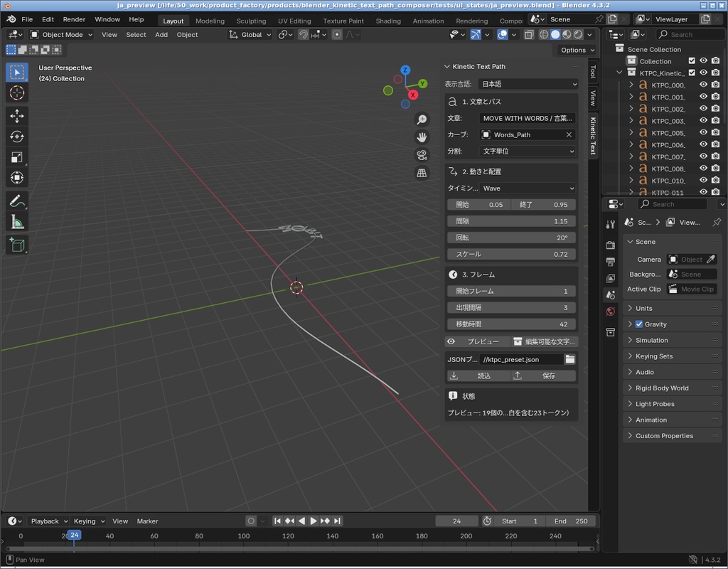This screenshot has width=728, height=569.
Task: Select the Cursor tool in toolbar
Action: click(17, 93)
